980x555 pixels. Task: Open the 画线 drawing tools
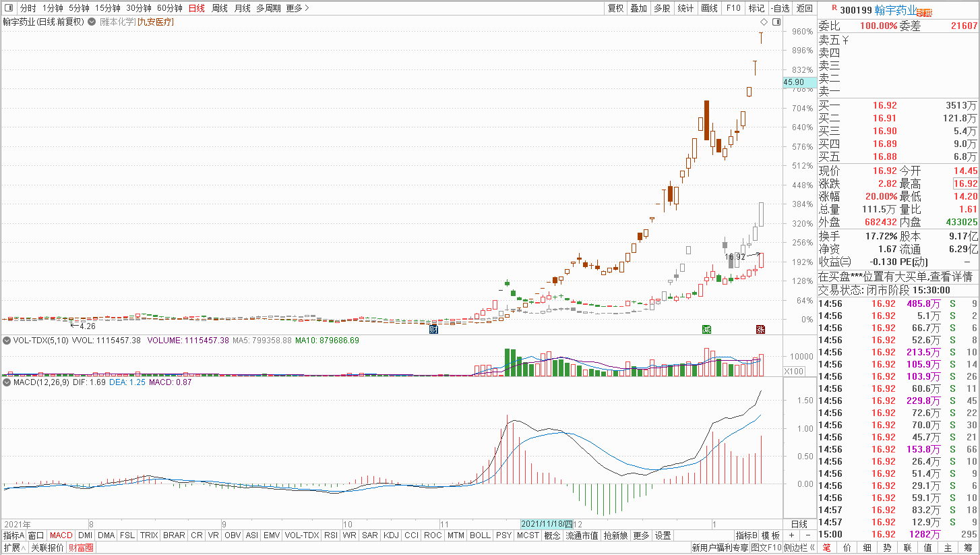[x=709, y=8]
